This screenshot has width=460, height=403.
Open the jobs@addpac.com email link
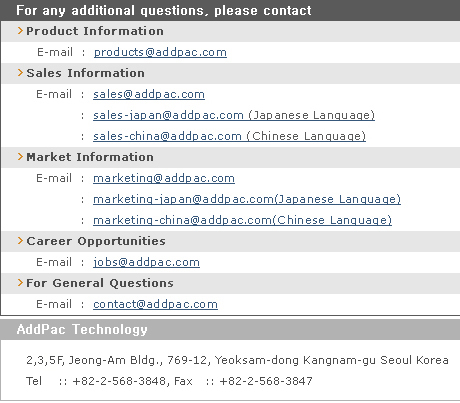pyautogui.click(x=146, y=262)
